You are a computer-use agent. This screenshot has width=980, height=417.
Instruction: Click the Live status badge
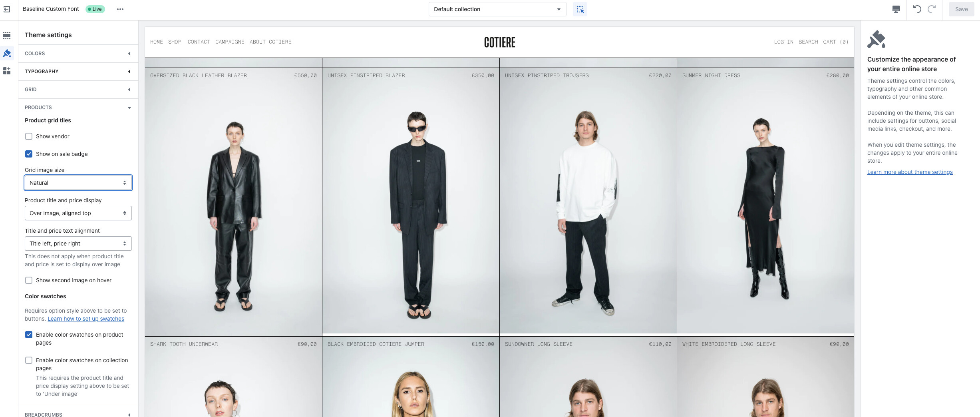[95, 9]
